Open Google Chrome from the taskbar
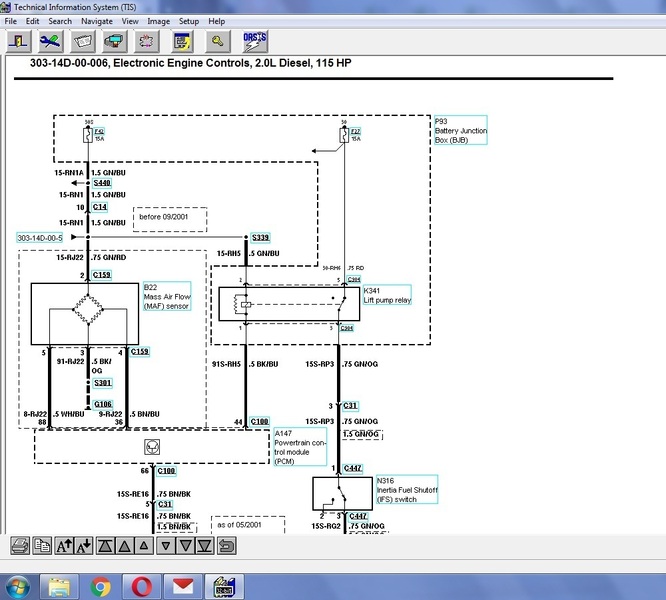The height and width of the screenshot is (600, 666). [101, 585]
